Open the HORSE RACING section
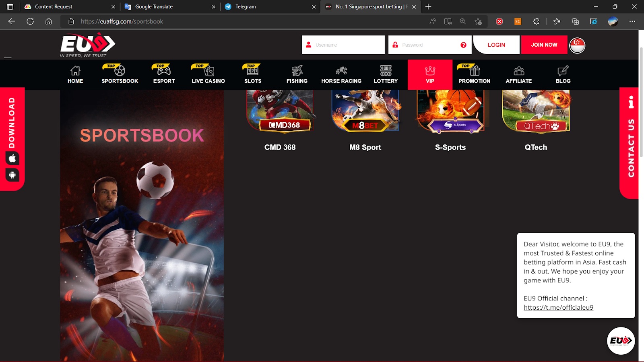The width and height of the screenshot is (644, 362). [x=341, y=75]
